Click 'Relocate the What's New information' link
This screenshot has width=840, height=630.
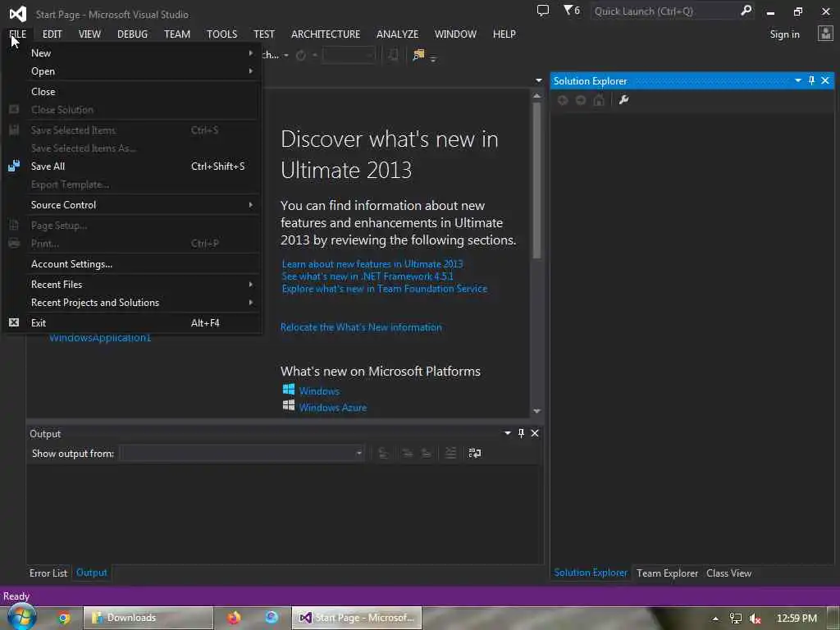(x=361, y=326)
